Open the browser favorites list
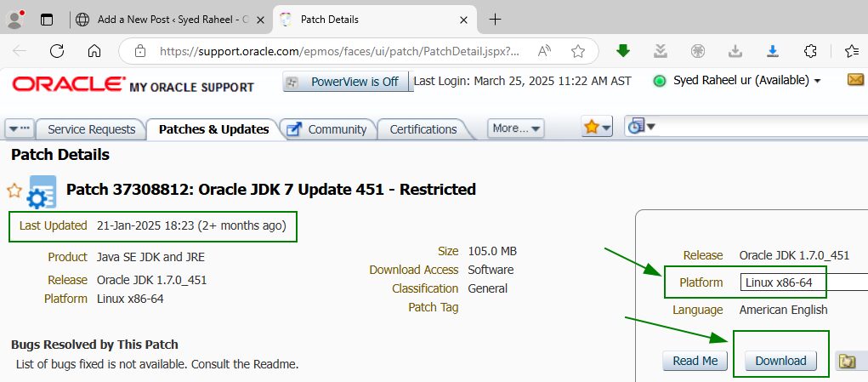Screen dimensions: 868x382 pos(852,51)
